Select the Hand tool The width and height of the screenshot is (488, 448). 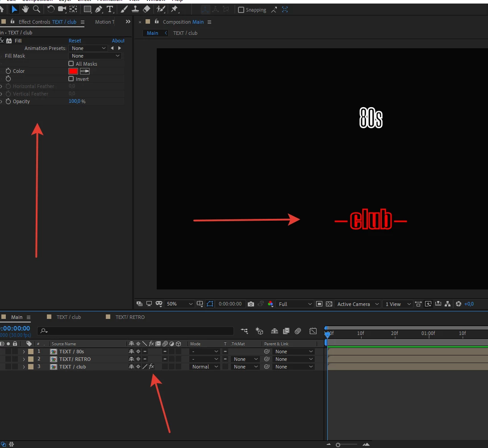pos(25,9)
